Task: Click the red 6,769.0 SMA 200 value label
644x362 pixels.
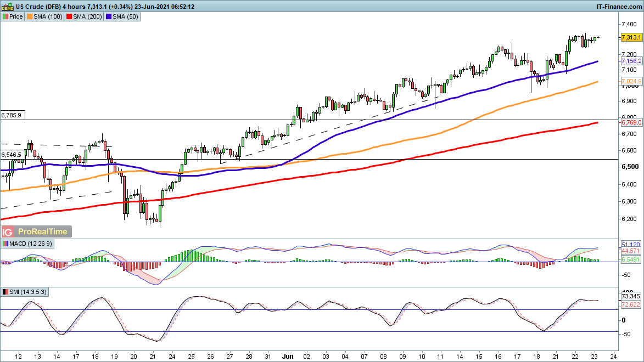Action: pos(630,123)
